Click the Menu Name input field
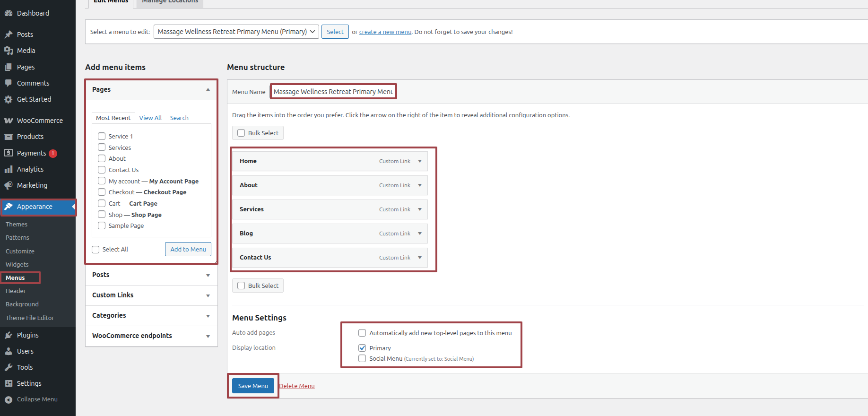Screen dimensions: 868x416 [333, 92]
